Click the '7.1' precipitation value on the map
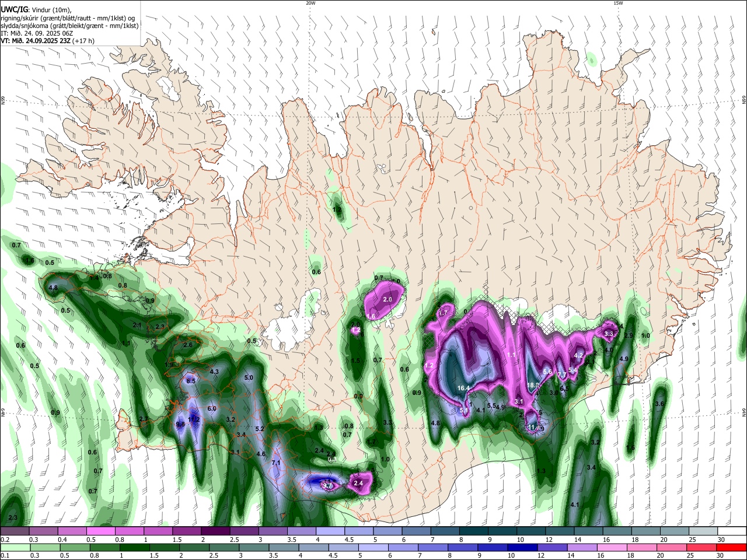Screen dimensions: 747x560 [x=277, y=463]
